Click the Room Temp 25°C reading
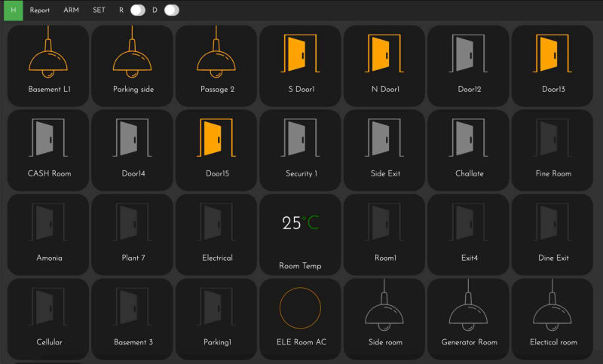The height and width of the screenshot is (364, 603). coord(300,223)
